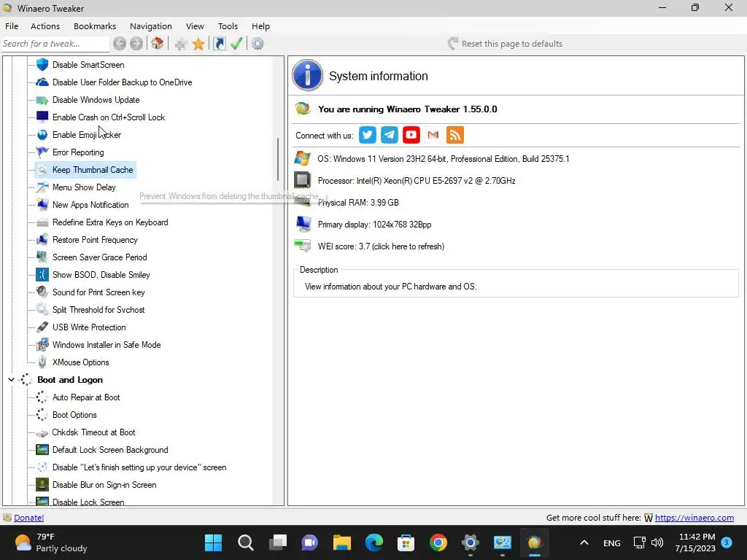
Task: Select Menu Show Delay tweak
Action: pos(84,187)
